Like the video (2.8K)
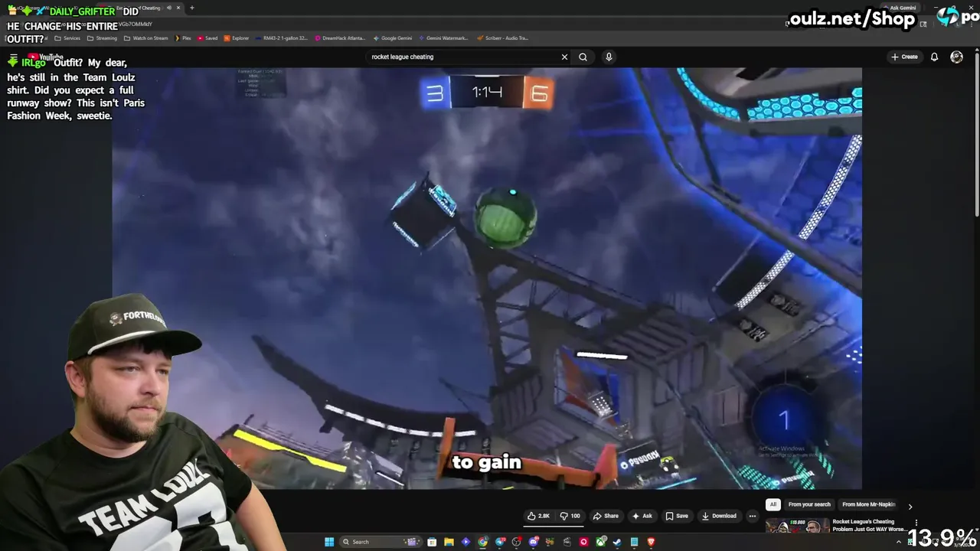This screenshot has height=551, width=980. tap(539, 516)
